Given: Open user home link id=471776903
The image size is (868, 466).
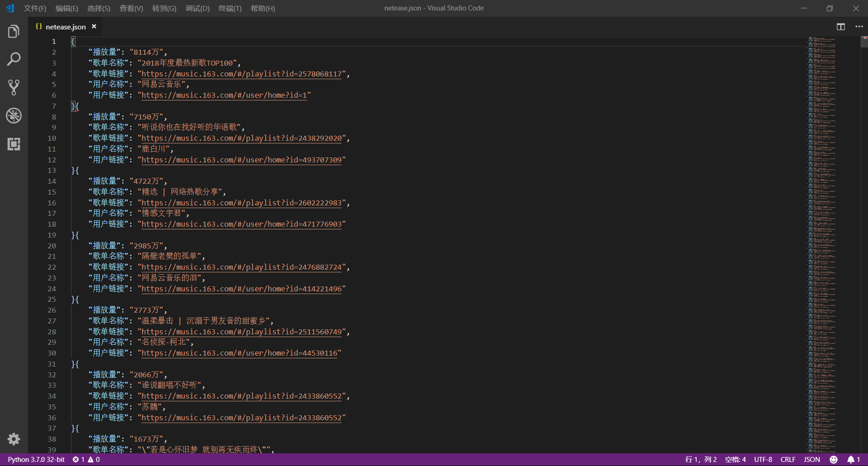Looking at the screenshot, I should [241, 224].
